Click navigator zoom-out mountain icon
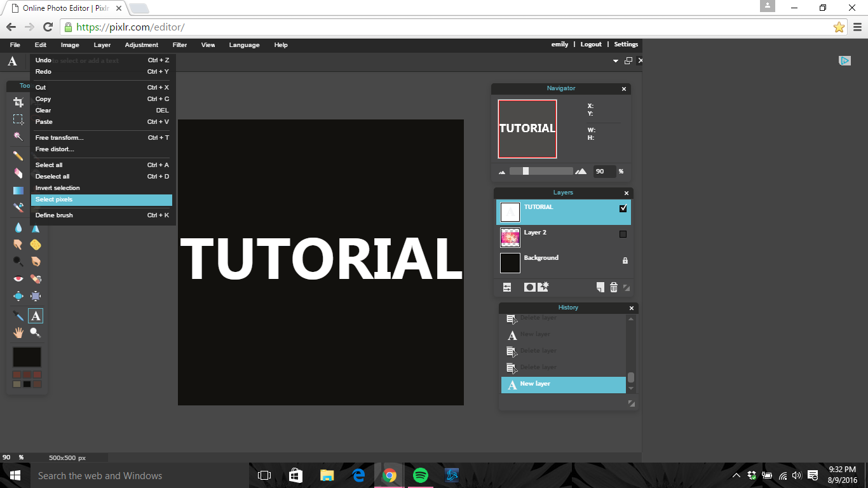This screenshot has height=488, width=868. [x=502, y=172]
